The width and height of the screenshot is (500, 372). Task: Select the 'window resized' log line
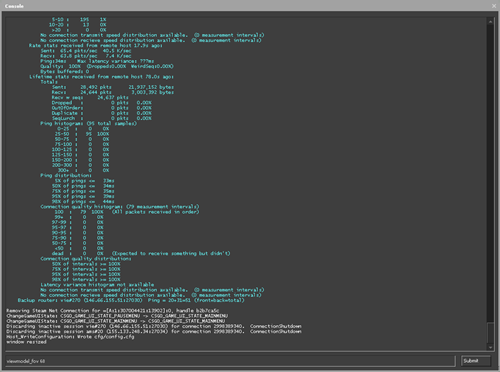(26, 342)
